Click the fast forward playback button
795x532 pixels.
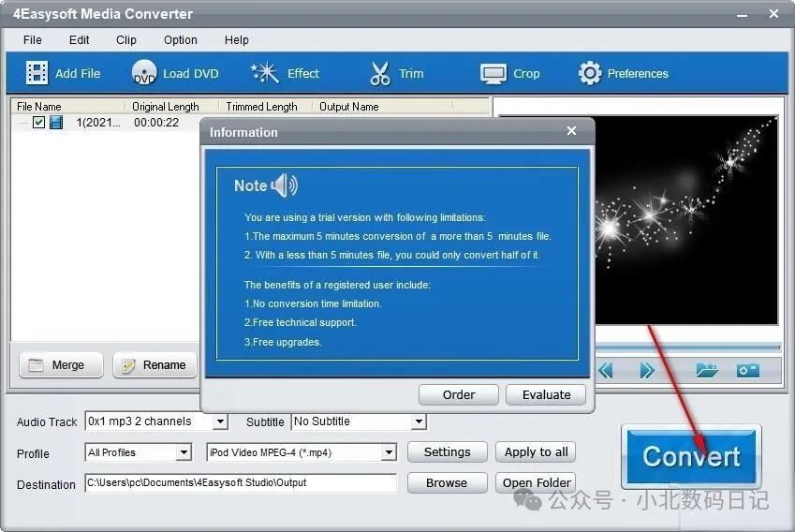pyautogui.click(x=646, y=370)
